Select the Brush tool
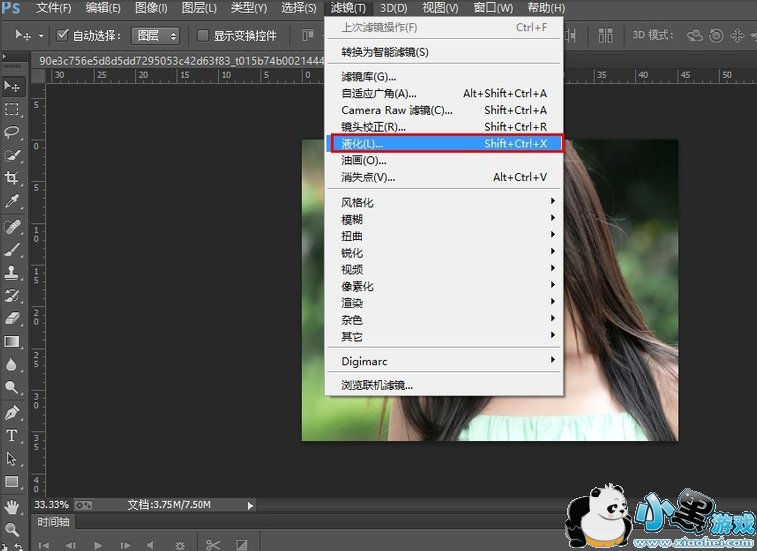The width and height of the screenshot is (757, 551). (13, 249)
